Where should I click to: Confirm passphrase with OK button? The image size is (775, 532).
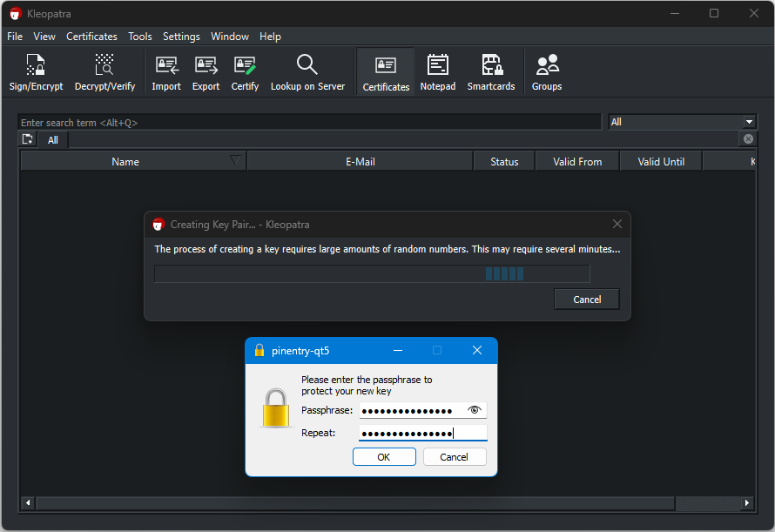(x=384, y=457)
